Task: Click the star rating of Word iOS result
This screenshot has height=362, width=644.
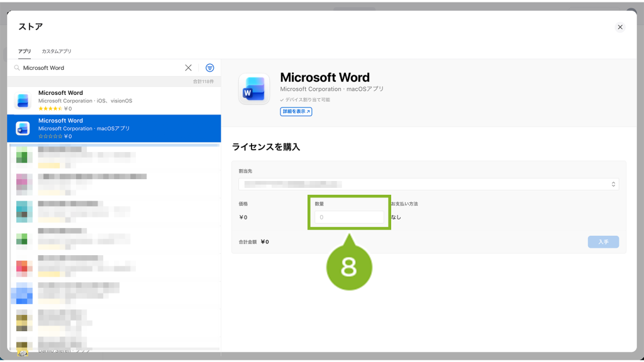Action: coord(50,109)
